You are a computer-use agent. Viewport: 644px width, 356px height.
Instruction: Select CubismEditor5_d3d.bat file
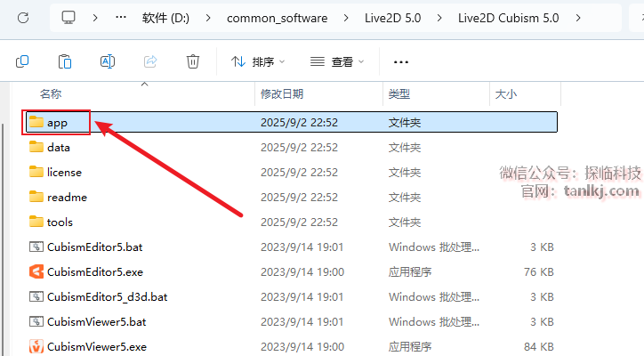click(108, 296)
